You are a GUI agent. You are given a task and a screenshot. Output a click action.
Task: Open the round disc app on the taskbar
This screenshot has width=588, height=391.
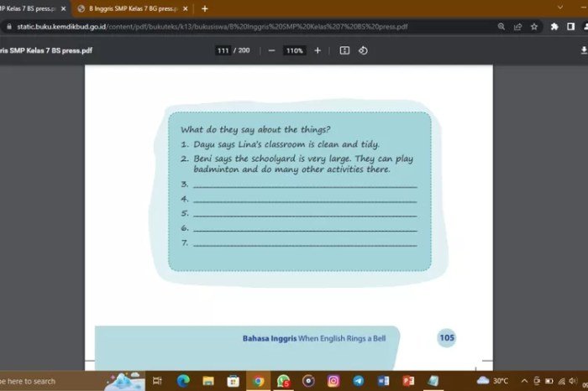(x=308, y=381)
